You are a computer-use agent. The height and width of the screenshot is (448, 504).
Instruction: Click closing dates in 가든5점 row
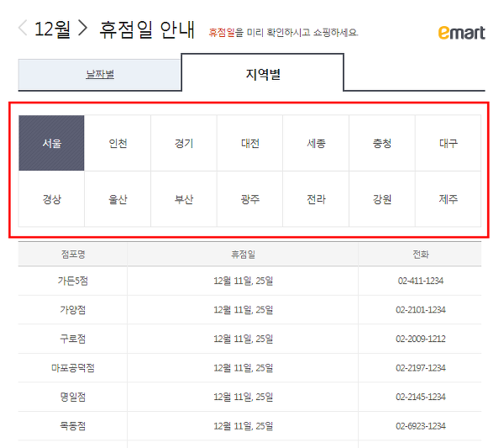[244, 281]
